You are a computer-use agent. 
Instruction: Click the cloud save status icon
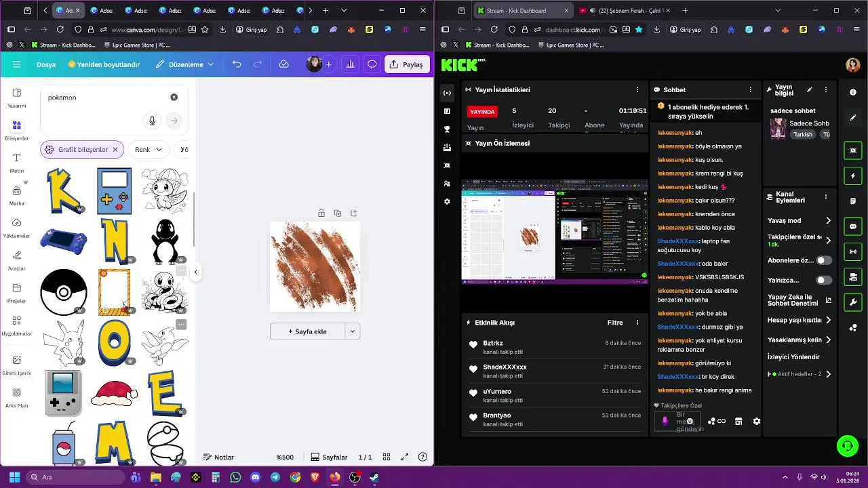coord(284,64)
